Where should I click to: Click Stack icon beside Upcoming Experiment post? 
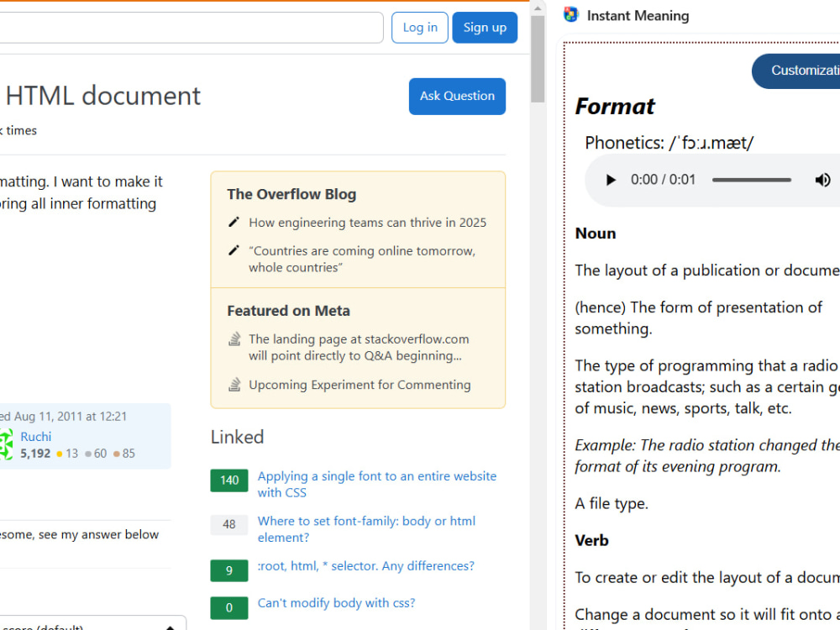pos(234,385)
